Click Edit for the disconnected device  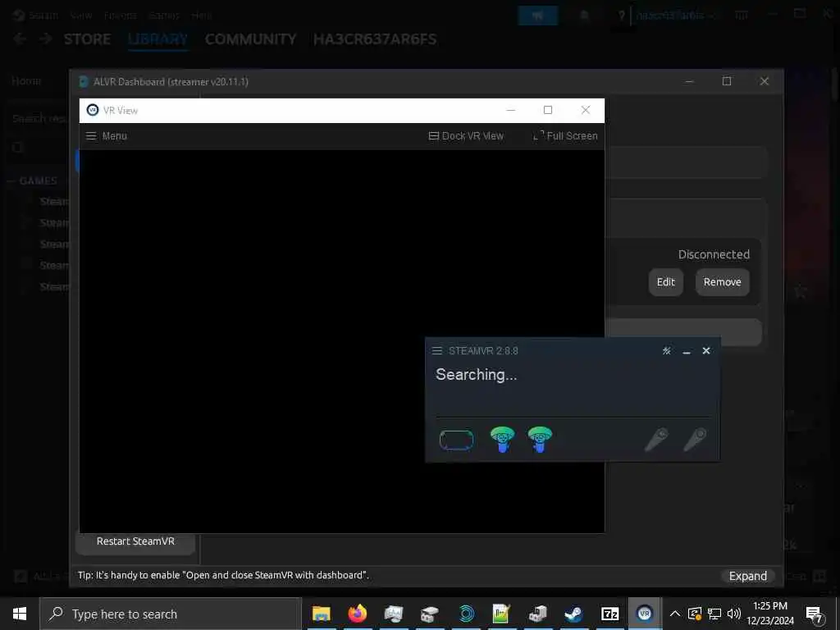pos(666,282)
